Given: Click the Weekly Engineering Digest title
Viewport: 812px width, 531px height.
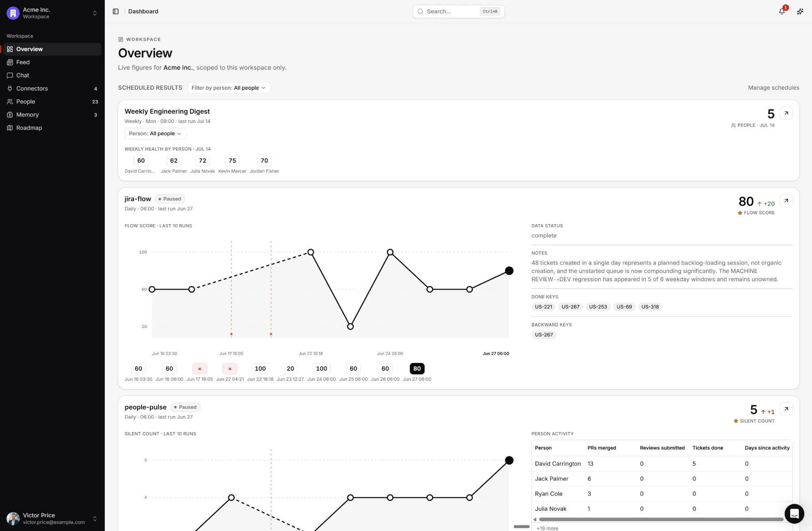Looking at the screenshot, I should pyautogui.click(x=167, y=111).
